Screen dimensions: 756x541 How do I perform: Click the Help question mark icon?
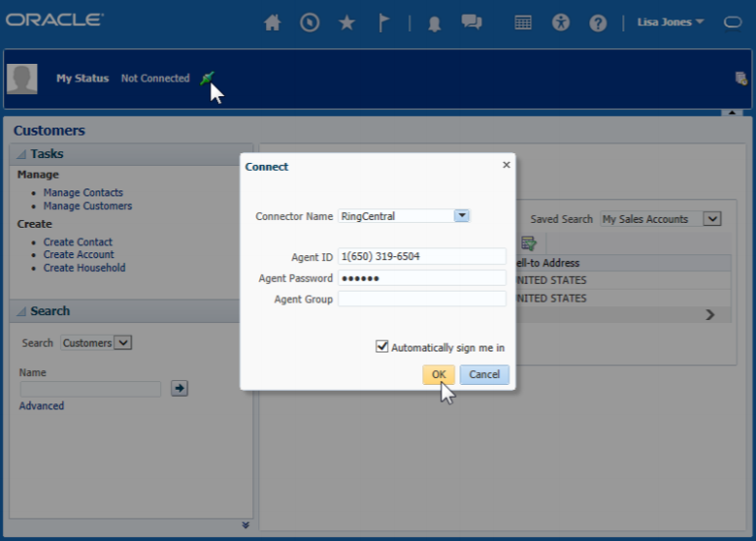598,23
